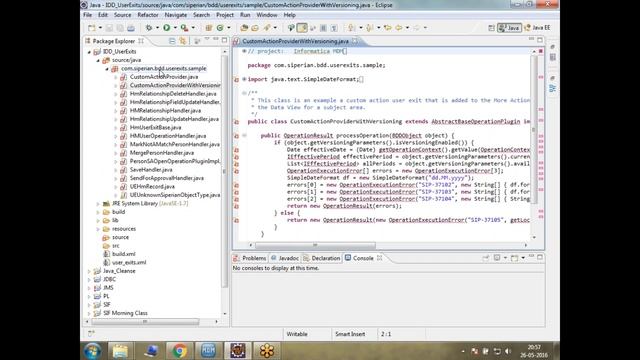Select the SIF Morning Class project
This screenshot has height=360, width=640.
coord(125,313)
